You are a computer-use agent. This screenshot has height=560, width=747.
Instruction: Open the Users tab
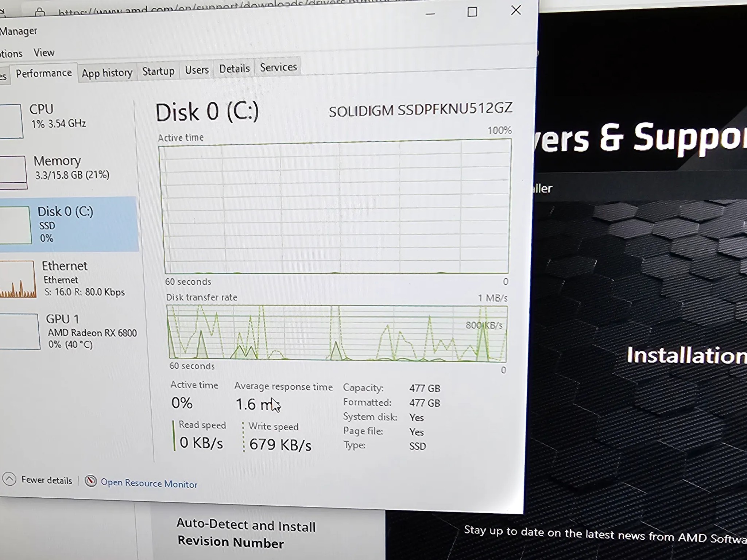pos(197,70)
